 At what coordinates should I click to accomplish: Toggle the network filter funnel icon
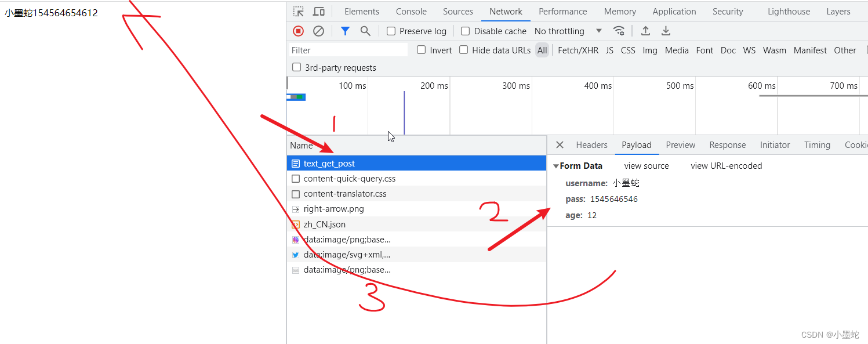345,31
